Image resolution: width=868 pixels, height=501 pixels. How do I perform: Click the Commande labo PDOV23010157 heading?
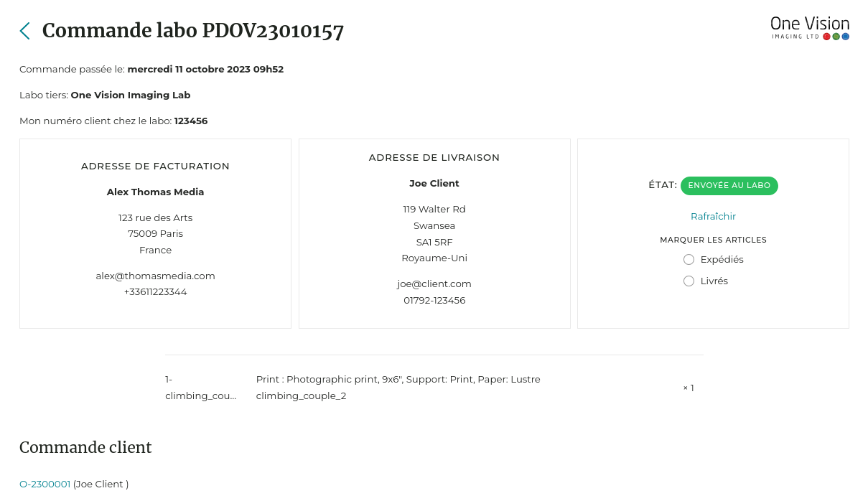(x=193, y=31)
